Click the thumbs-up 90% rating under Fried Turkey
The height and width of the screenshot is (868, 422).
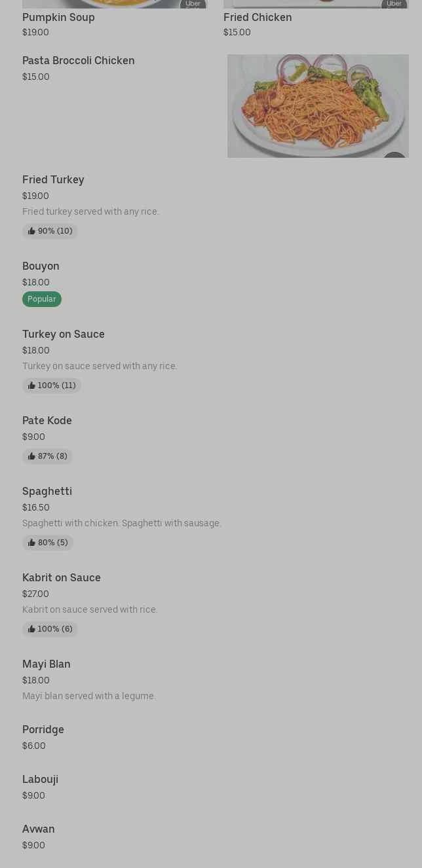tap(50, 231)
